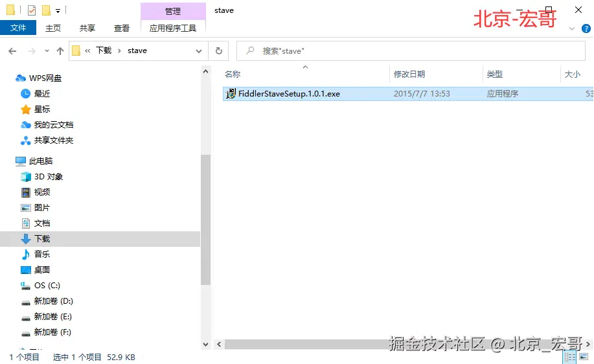Sort by the 大小 column header
This screenshot has width=594, height=364.
pyautogui.click(x=573, y=74)
